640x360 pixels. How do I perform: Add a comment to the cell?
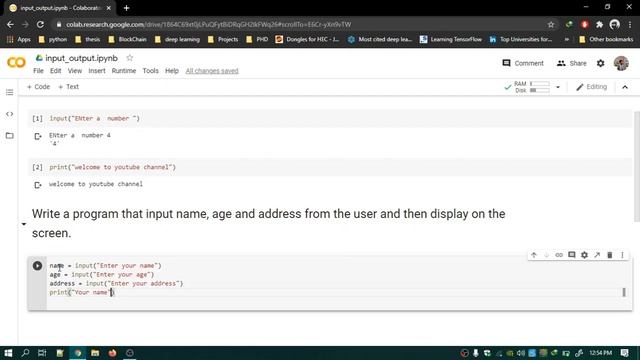point(572,255)
